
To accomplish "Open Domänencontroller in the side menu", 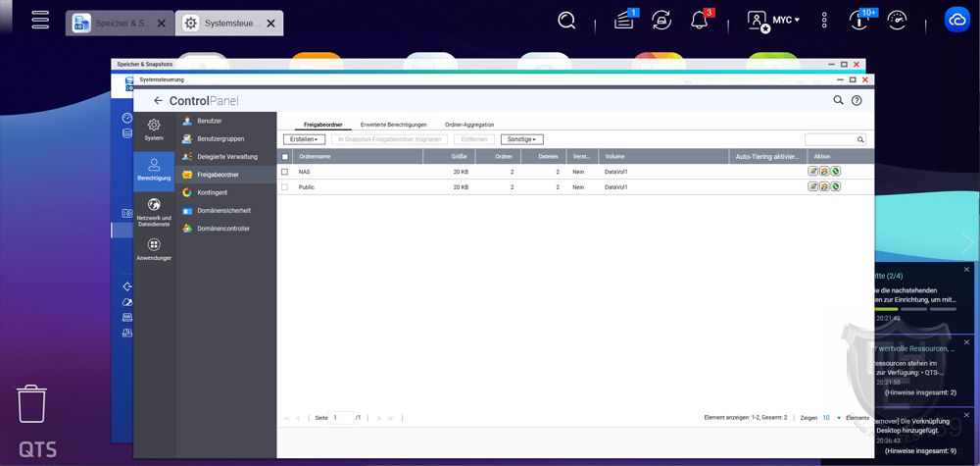I will point(225,229).
